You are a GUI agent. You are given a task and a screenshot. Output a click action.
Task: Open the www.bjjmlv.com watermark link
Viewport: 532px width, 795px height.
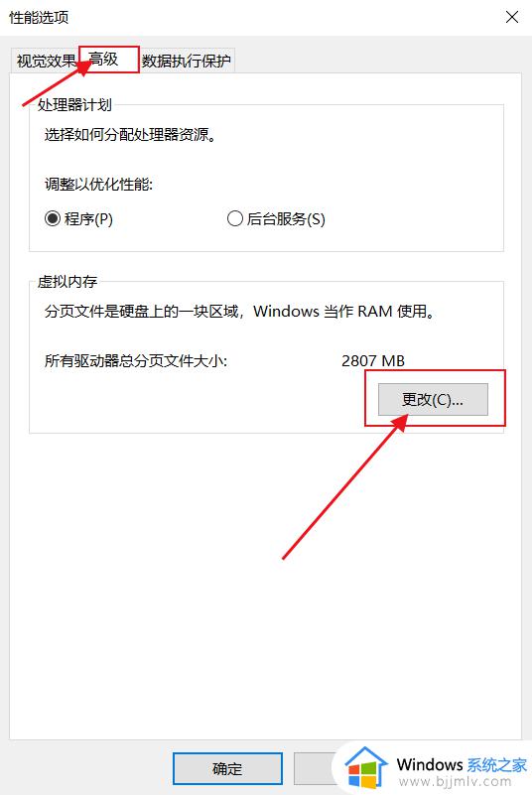pos(455,781)
